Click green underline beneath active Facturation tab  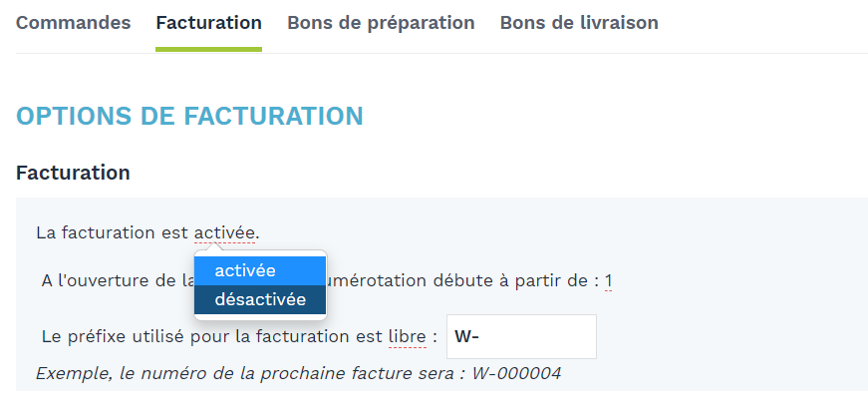(x=208, y=49)
